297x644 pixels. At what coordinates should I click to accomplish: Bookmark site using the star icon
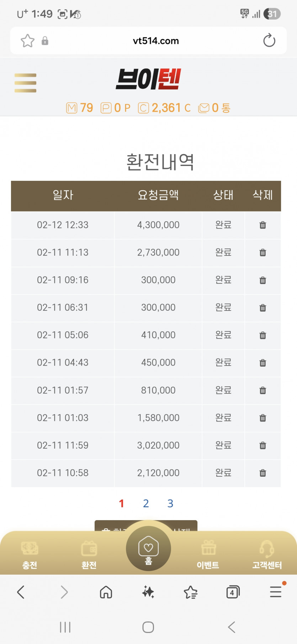pos(28,41)
